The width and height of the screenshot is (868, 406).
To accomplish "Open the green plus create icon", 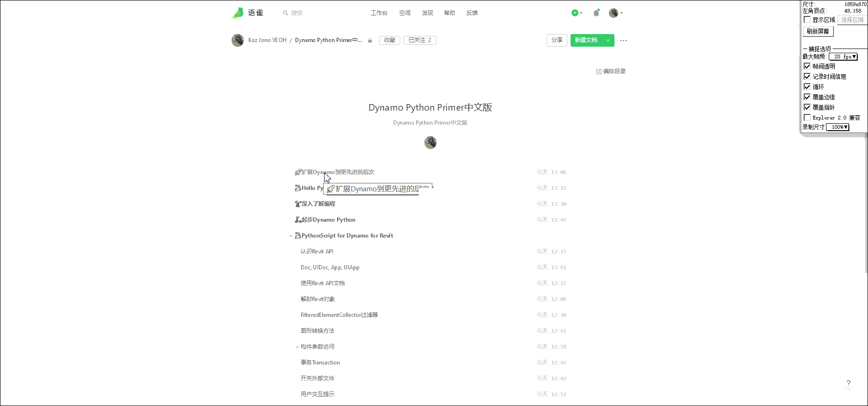I will (575, 13).
